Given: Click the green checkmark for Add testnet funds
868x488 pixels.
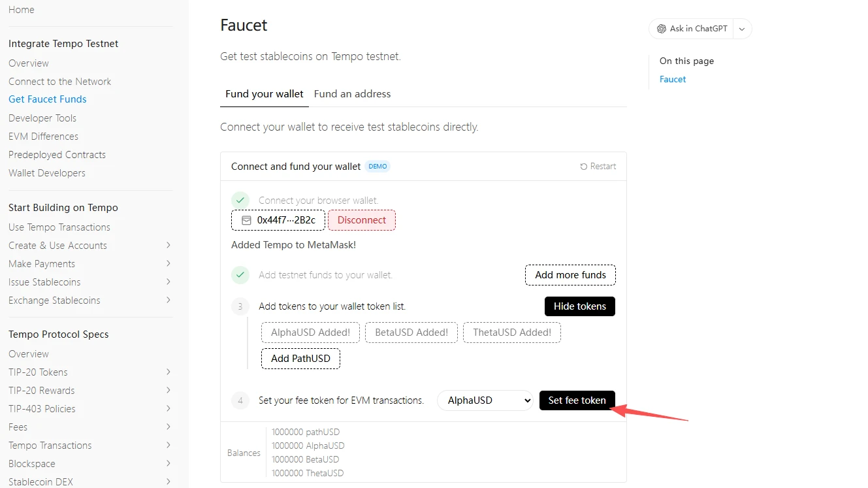Looking at the screenshot, I should click(240, 275).
